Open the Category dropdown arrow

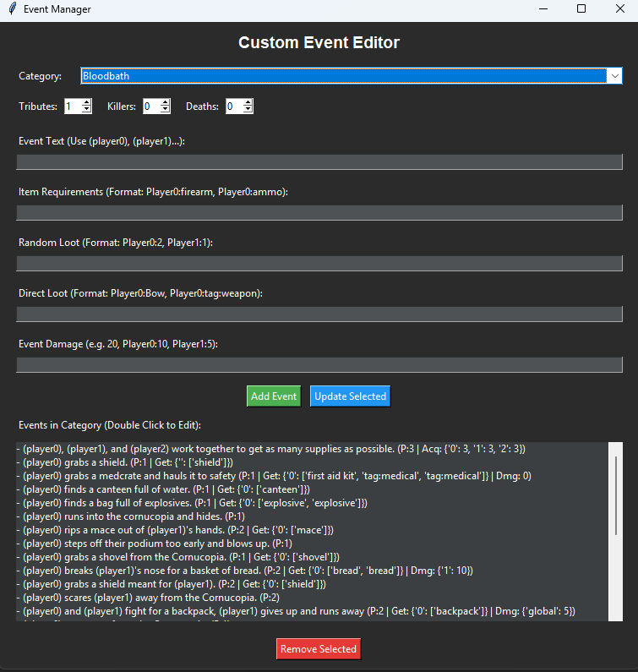614,76
